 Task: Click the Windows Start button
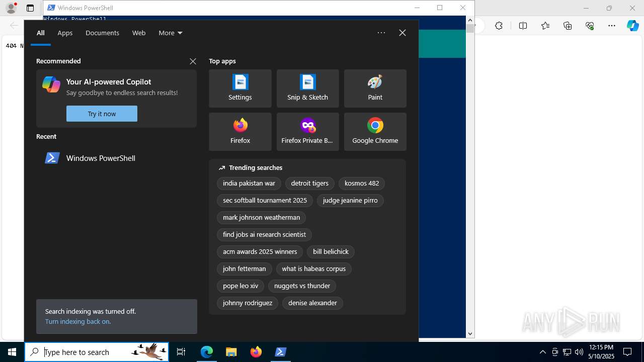point(12,352)
